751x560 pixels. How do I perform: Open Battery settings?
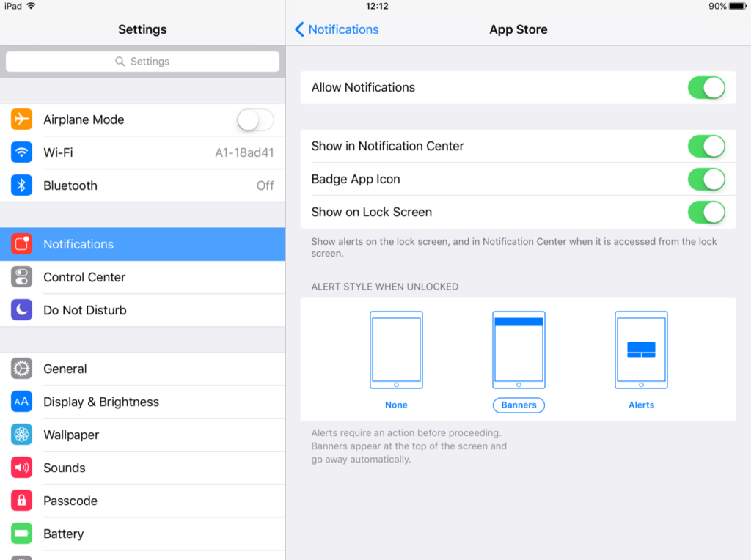point(143,534)
